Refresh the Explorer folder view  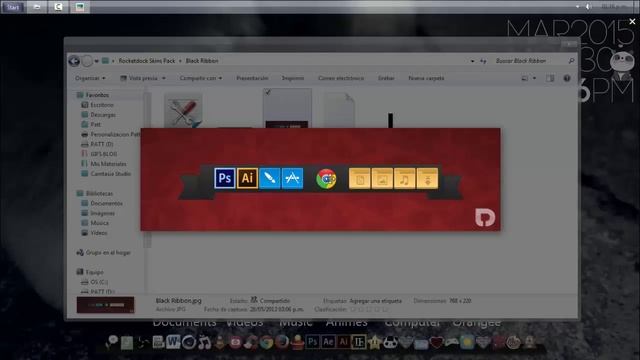483,61
